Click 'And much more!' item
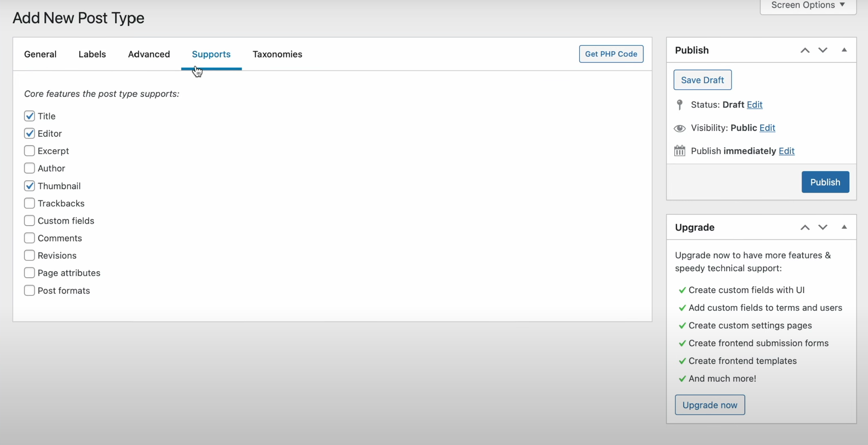The width and height of the screenshot is (868, 445). point(722,379)
